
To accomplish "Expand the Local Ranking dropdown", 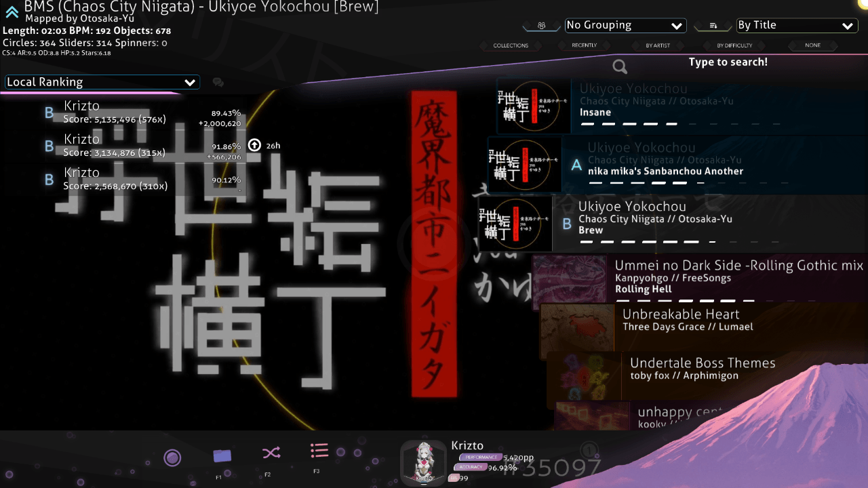I will coord(102,82).
